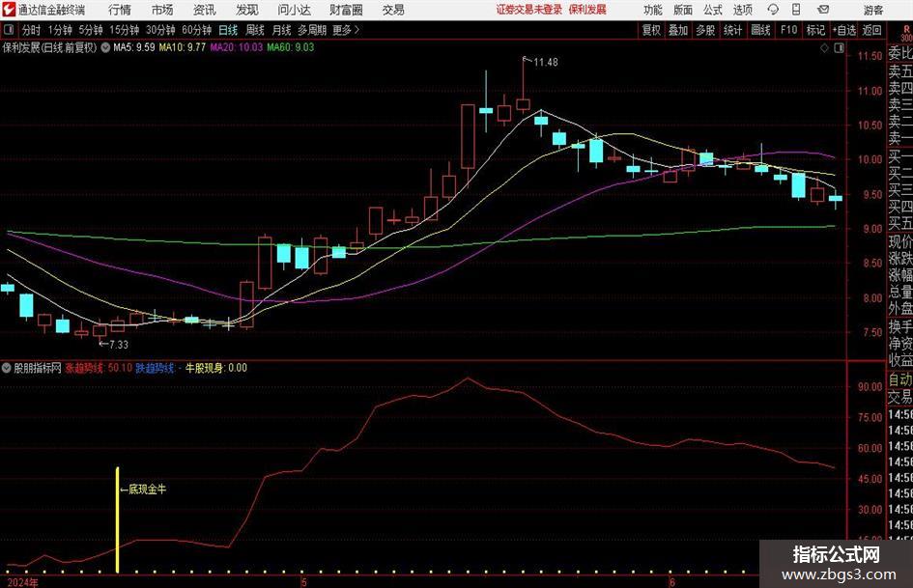Viewport: 913px width, 588px height.
Task: Open the 交易 menu
Action: click(393, 10)
